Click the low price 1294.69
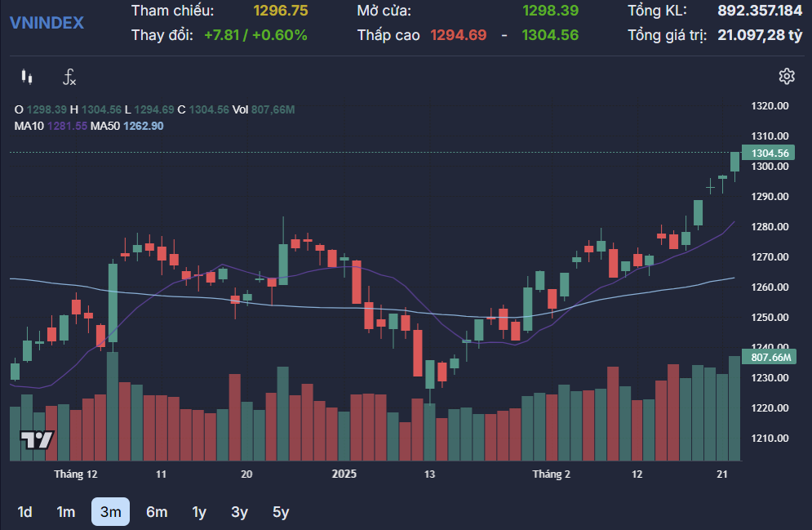Image resolution: width=812 pixels, height=530 pixels. [x=459, y=35]
